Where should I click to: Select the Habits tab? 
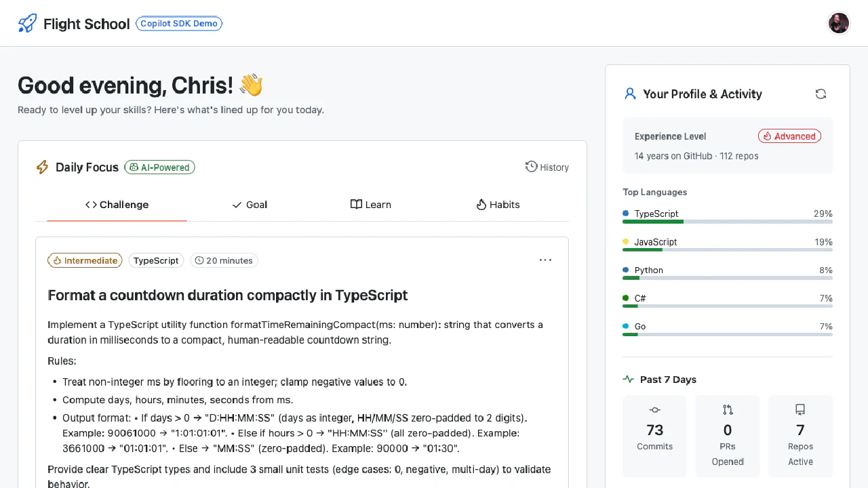click(498, 205)
